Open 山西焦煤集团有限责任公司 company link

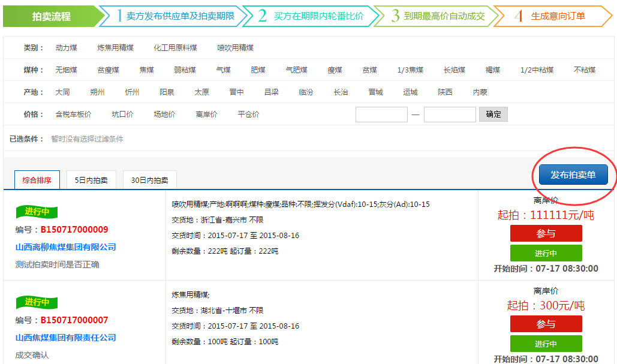click(x=66, y=338)
